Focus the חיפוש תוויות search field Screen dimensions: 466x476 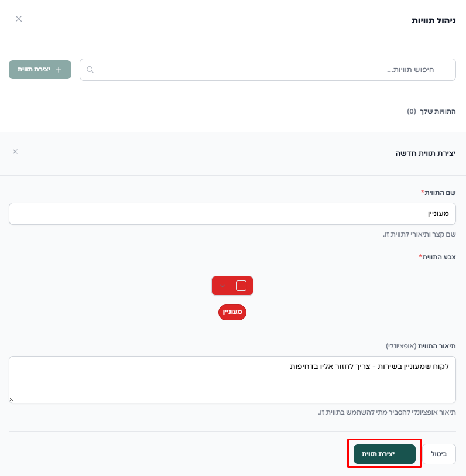(x=269, y=70)
